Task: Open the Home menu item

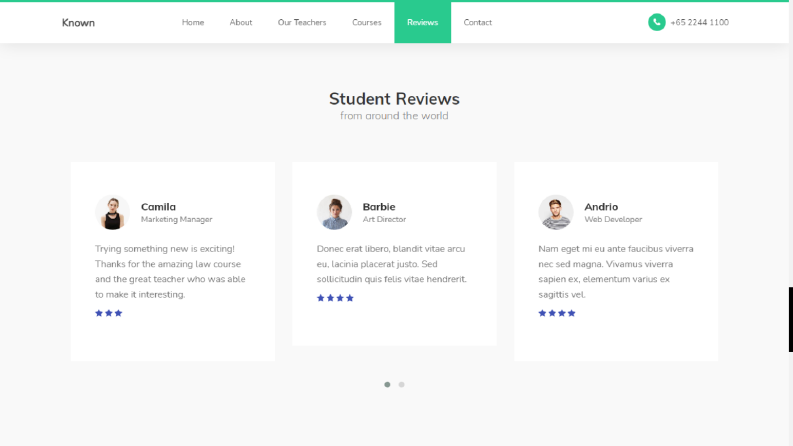Action: pos(193,22)
